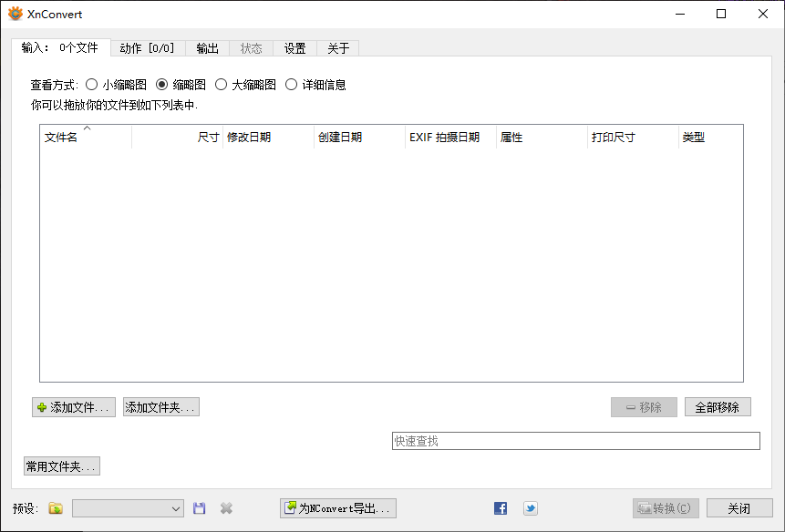This screenshot has height=532, width=785.
Task: Select the 大缩略图 view option
Action: [x=221, y=84]
